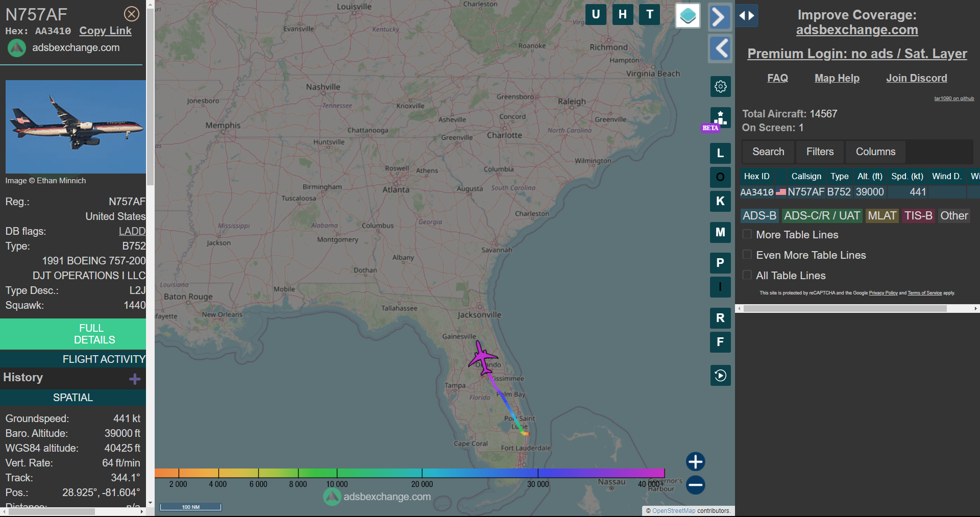
Task: Open reCAPTCHA Privacy Policy link
Action: (x=883, y=293)
